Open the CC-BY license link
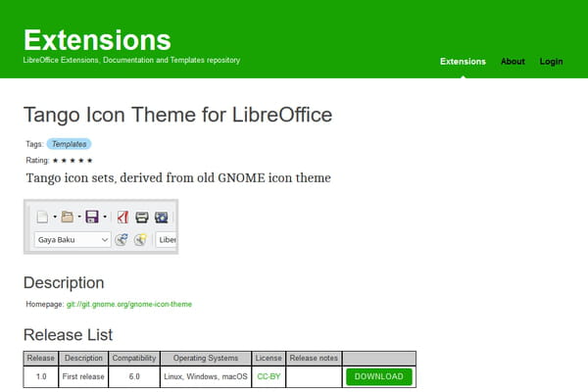 tap(269, 376)
